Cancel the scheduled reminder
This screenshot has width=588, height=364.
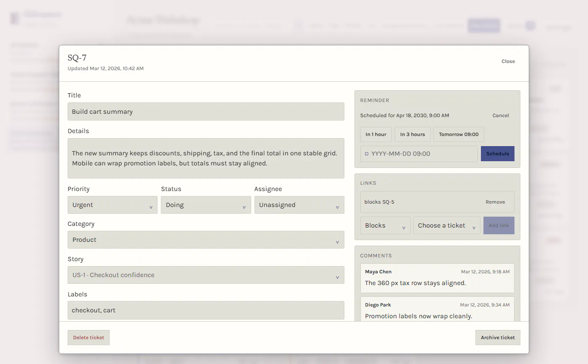click(x=501, y=115)
